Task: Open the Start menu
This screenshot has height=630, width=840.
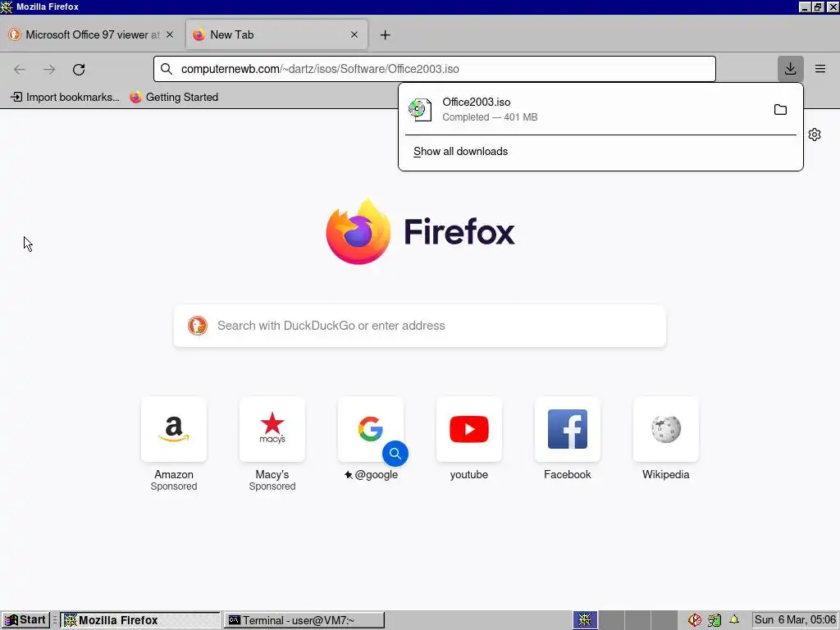Action: pos(25,620)
